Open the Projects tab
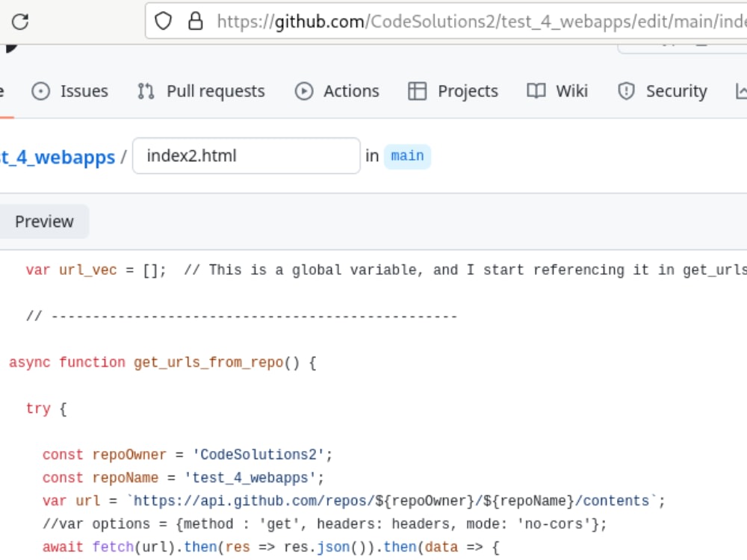Viewport: 747px width, 560px height. click(x=467, y=90)
